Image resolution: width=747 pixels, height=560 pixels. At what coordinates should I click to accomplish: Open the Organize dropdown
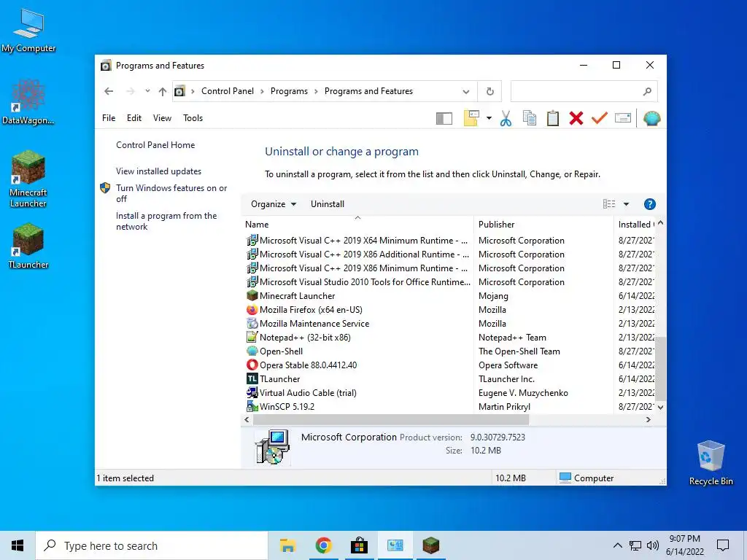coord(274,204)
